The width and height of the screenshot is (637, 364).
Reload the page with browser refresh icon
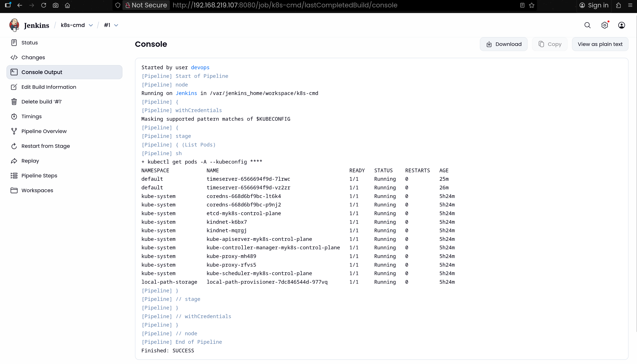coord(43,5)
